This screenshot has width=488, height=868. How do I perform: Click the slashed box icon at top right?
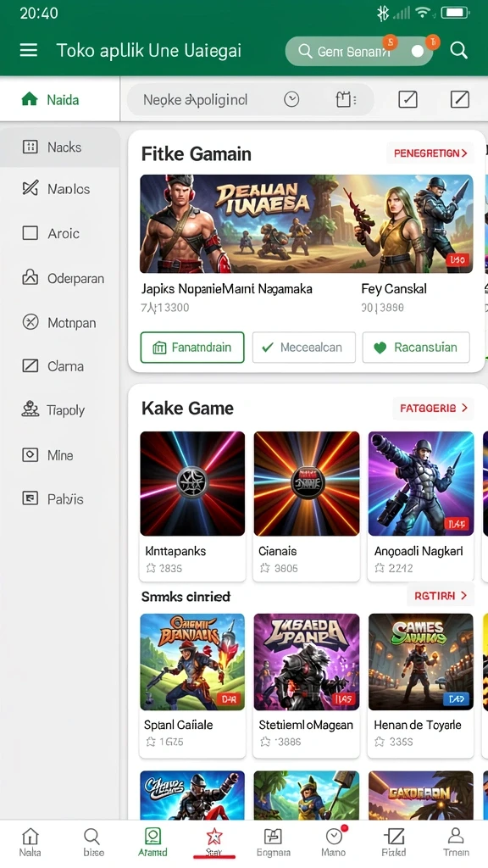460,99
